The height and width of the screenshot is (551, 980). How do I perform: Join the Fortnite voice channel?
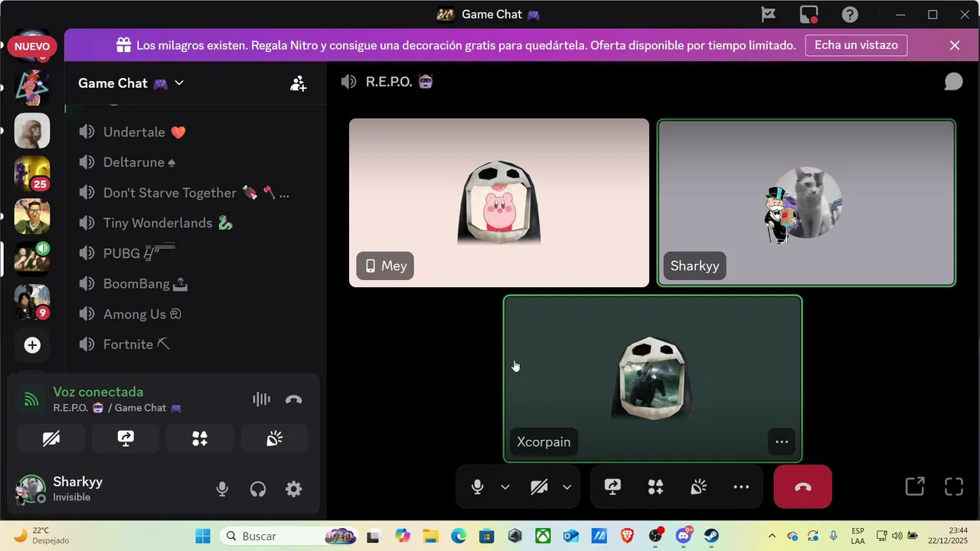[x=195, y=344]
